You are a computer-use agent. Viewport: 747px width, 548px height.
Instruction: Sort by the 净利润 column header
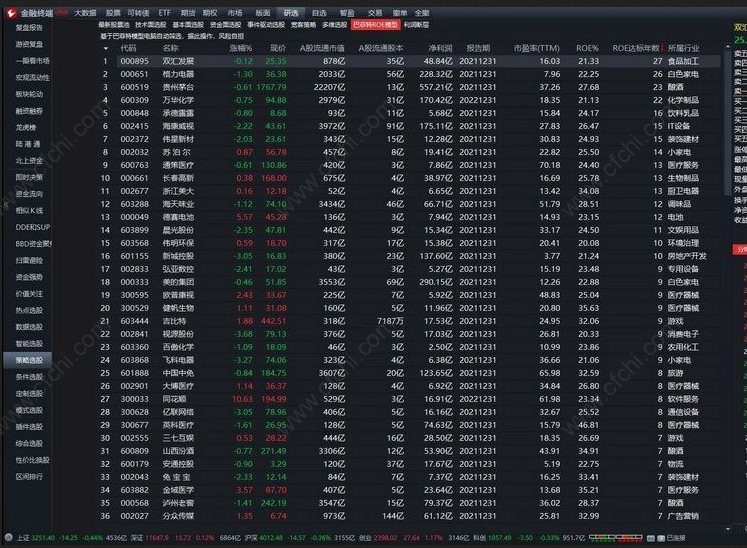point(440,48)
